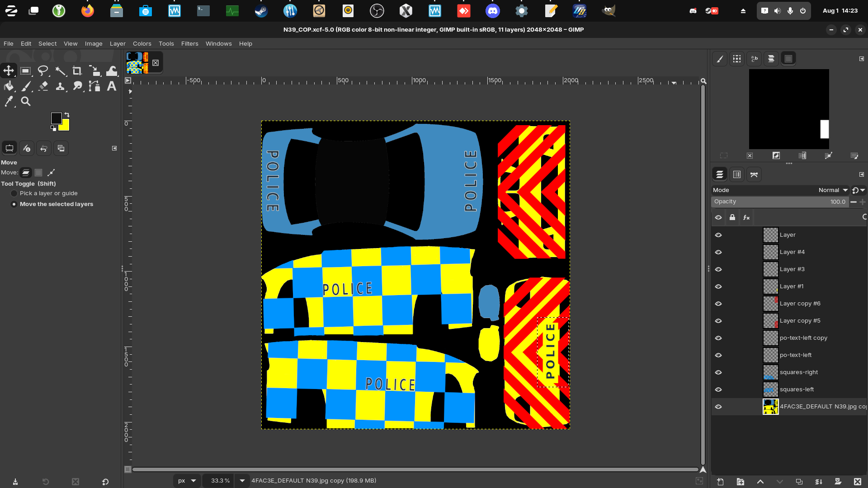Open the Colors menu
This screenshot has height=488, width=868.
tap(142, 44)
